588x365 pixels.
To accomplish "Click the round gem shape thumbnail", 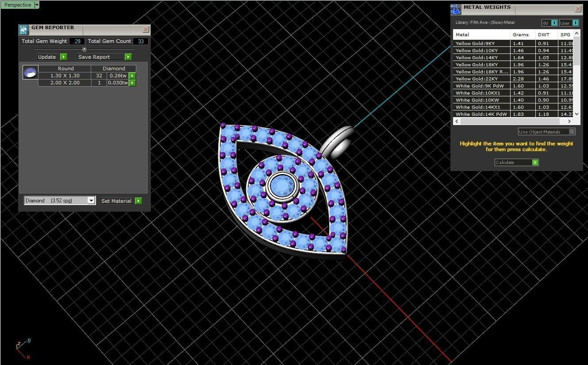I will [31, 72].
